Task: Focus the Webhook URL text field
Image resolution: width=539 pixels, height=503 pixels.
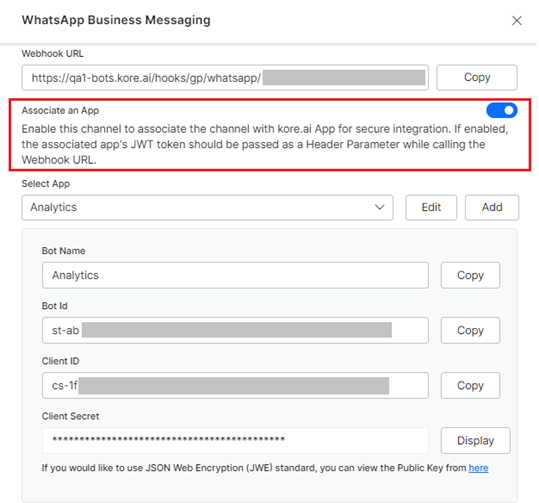Action: point(225,77)
